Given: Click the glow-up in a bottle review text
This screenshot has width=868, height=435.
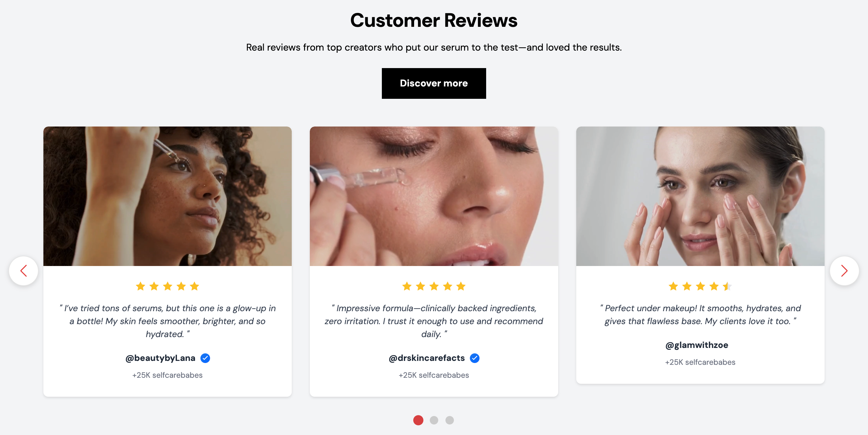Looking at the screenshot, I should click(x=168, y=321).
